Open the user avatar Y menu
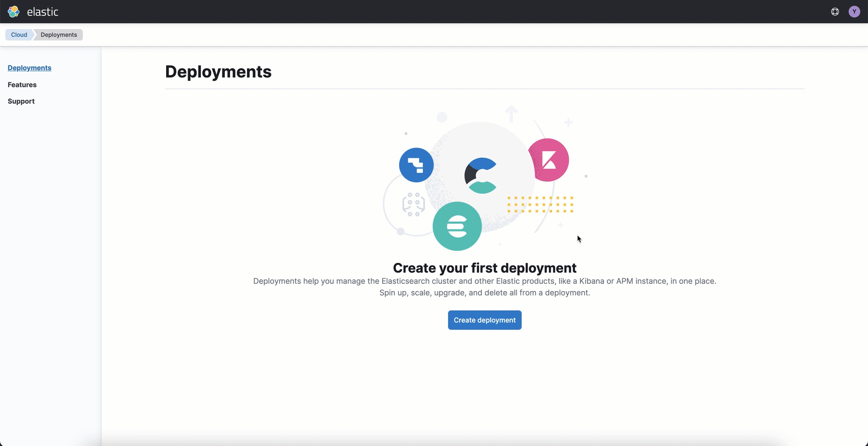Image resolution: width=868 pixels, height=446 pixels. pyautogui.click(x=854, y=12)
